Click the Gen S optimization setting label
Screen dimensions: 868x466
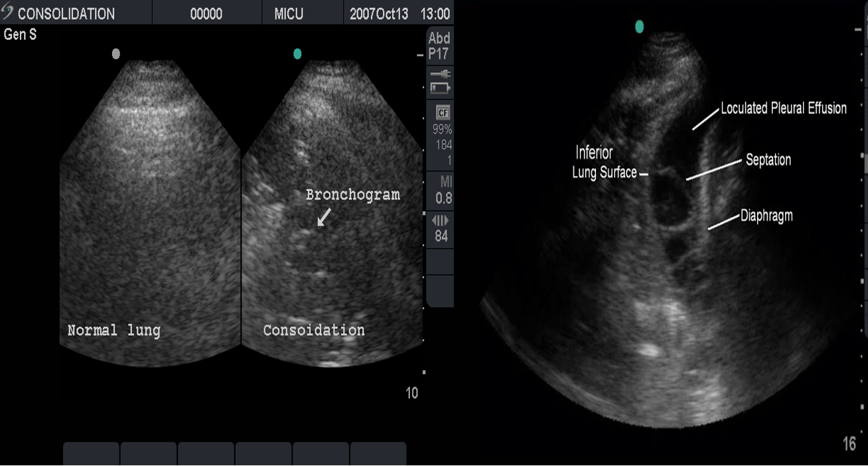(21, 35)
